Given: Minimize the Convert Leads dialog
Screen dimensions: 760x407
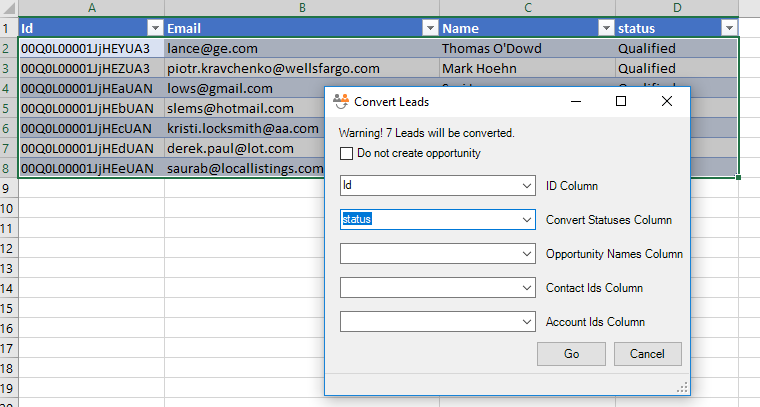Looking at the screenshot, I should point(576,101).
